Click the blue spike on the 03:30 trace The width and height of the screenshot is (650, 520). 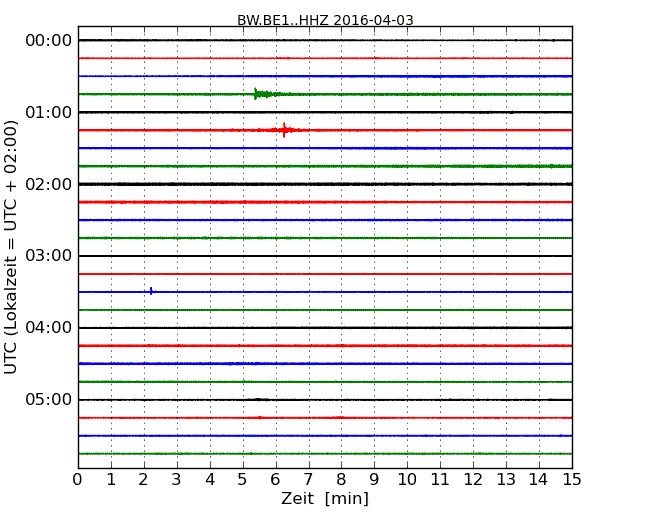click(151, 291)
